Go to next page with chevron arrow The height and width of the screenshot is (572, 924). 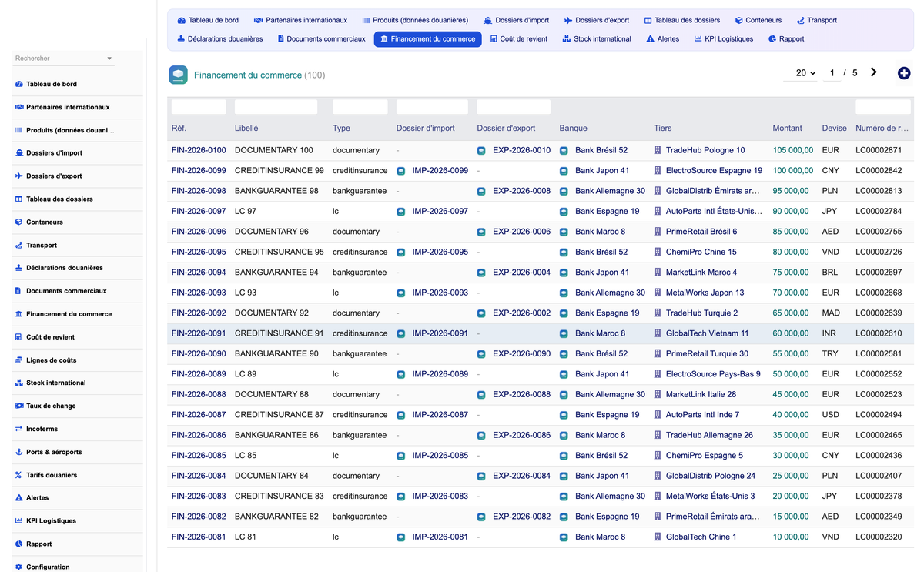coord(873,72)
